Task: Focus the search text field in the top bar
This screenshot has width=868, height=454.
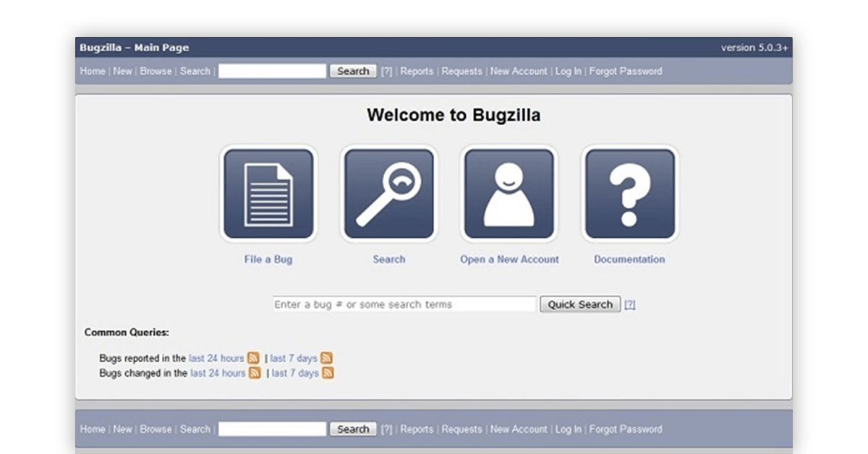Action: coord(273,71)
